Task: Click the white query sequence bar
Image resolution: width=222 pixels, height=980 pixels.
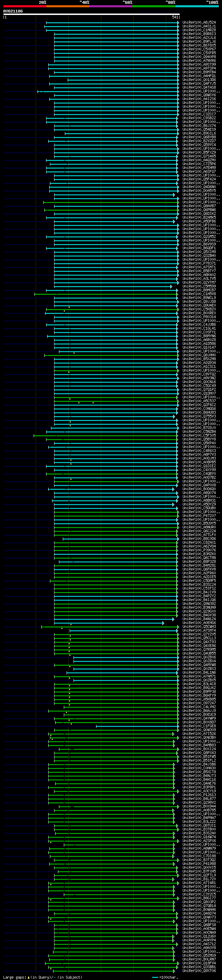Action: point(92,15)
